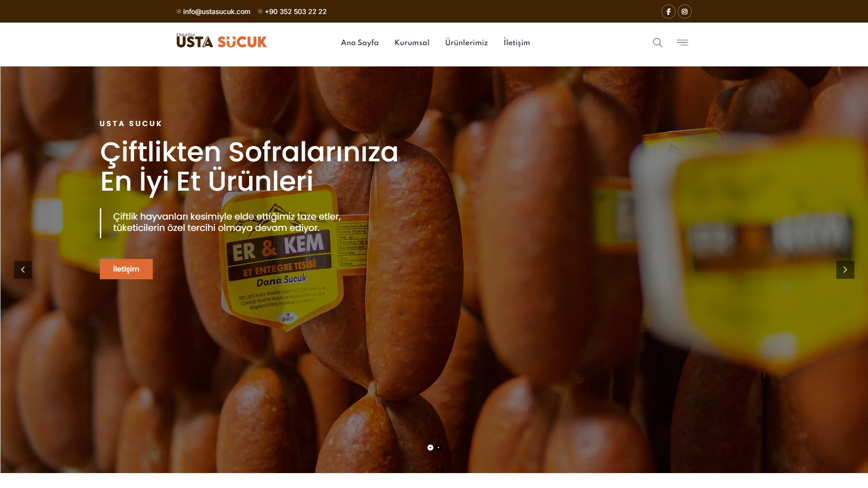
Task: Click the +90 352 503 22 22 phone link
Action: (296, 12)
